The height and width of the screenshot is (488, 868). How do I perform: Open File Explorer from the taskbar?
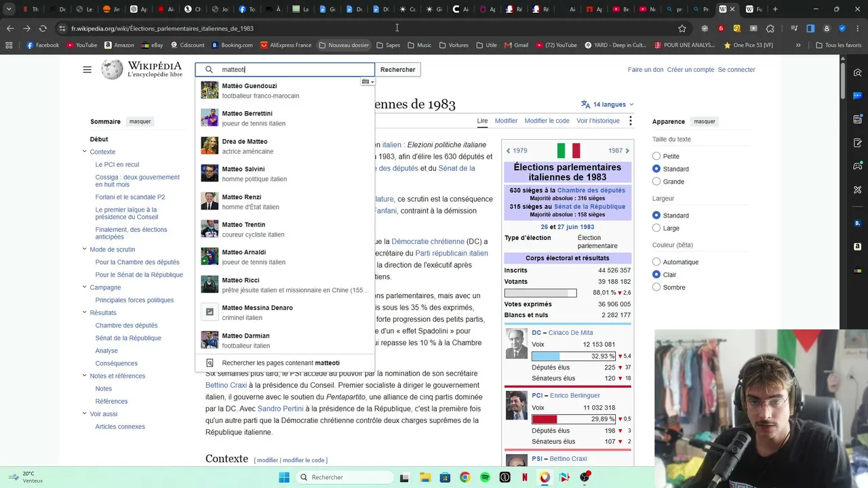[x=425, y=477]
